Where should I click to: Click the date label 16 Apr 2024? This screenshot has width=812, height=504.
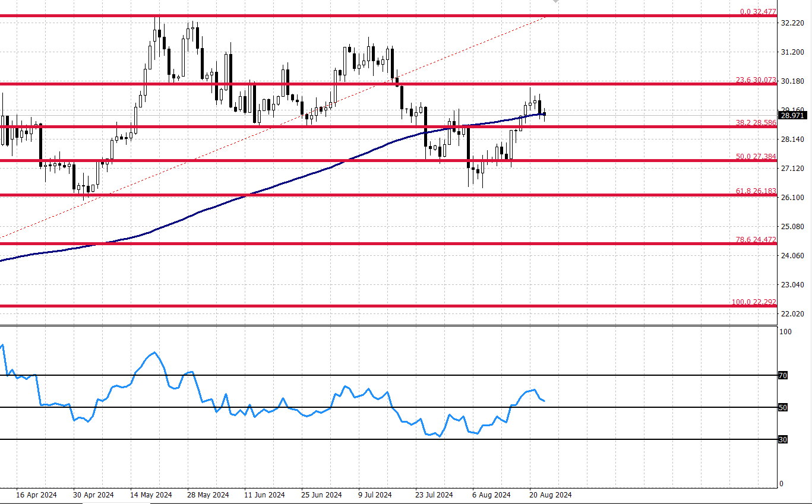coord(36,495)
